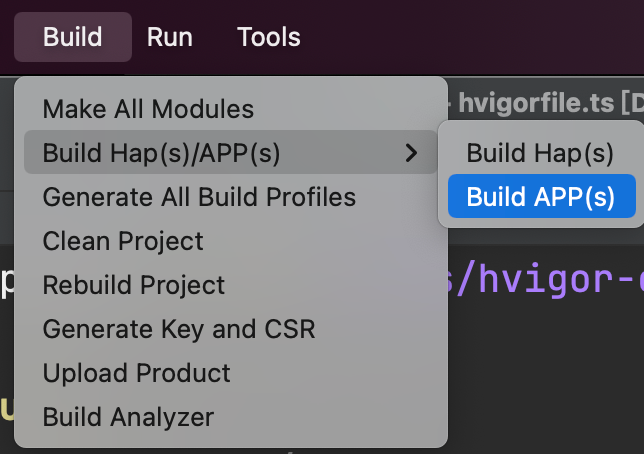This screenshot has height=454, width=644.
Task: Choose the Build Hap(s)/APP(s) menu entry
Action: [230, 152]
